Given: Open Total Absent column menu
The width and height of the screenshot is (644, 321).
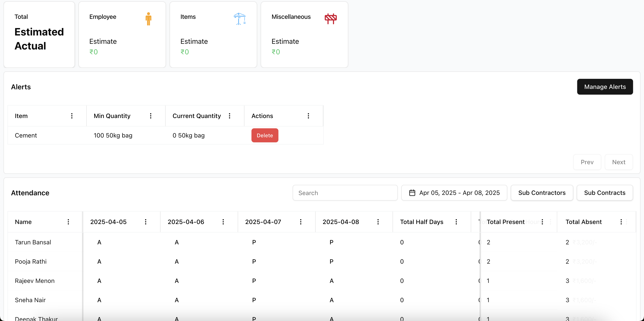Looking at the screenshot, I should (621, 222).
